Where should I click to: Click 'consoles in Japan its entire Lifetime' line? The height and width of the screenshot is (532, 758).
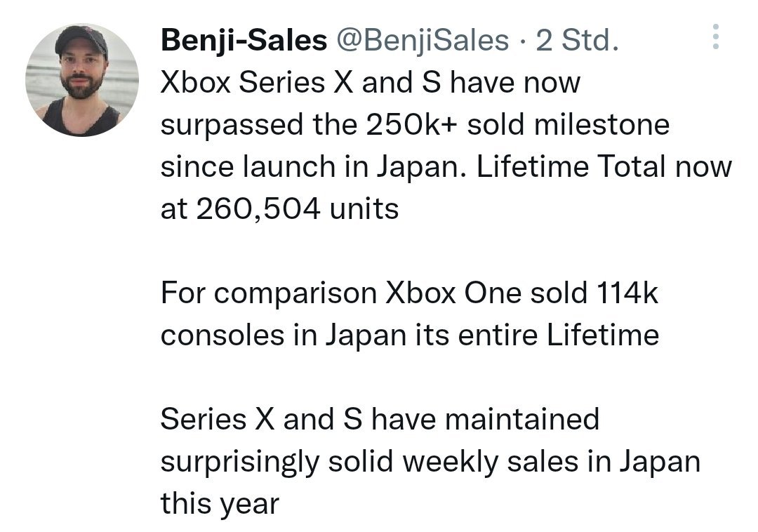[410, 335]
